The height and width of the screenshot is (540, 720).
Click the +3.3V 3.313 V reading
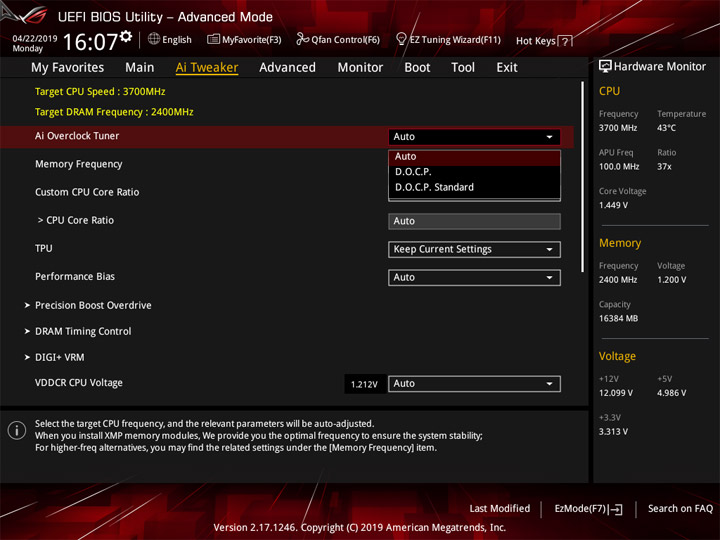coord(613,432)
